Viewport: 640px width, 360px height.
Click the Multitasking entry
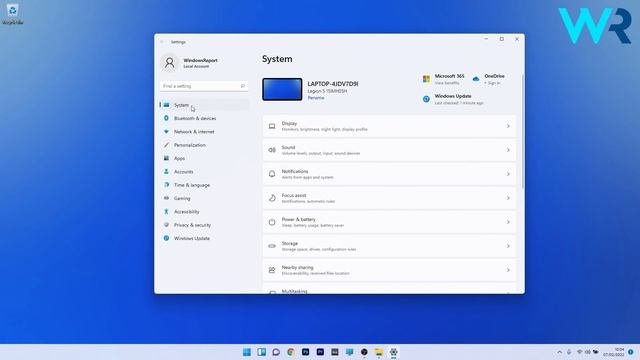[x=389, y=289]
